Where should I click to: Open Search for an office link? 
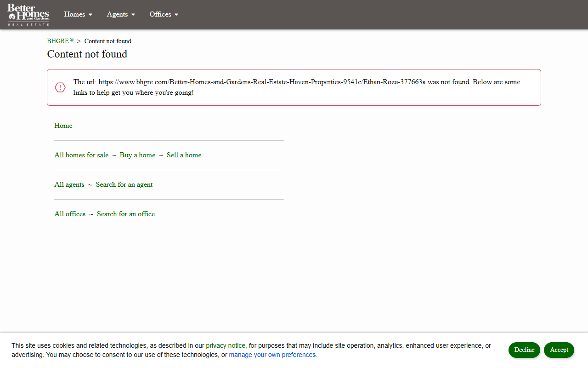126,214
